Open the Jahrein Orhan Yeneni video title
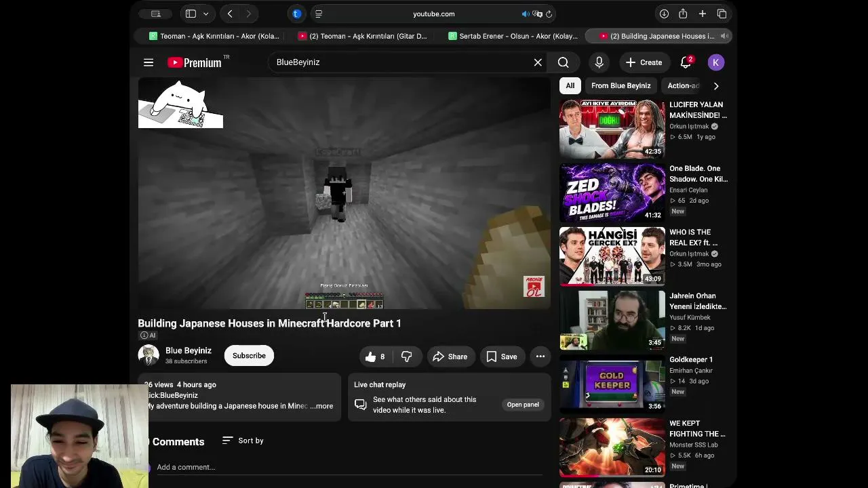868x488 pixels. (x=698, y=301)
